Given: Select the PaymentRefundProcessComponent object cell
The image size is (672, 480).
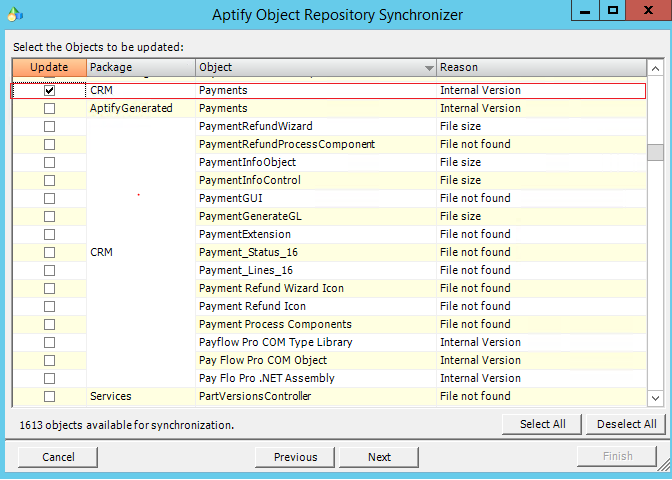Looking at the screenshot, I should [x=316, y=144].
